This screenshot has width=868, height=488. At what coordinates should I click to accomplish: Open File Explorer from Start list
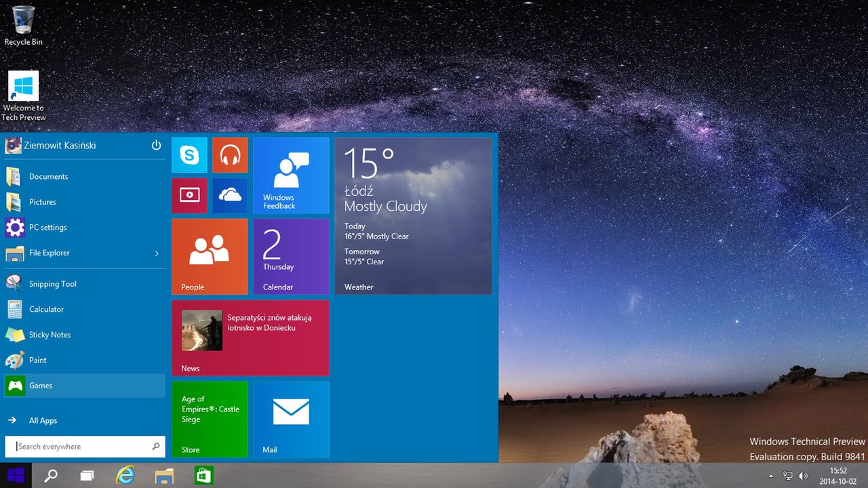click(85, 253)
